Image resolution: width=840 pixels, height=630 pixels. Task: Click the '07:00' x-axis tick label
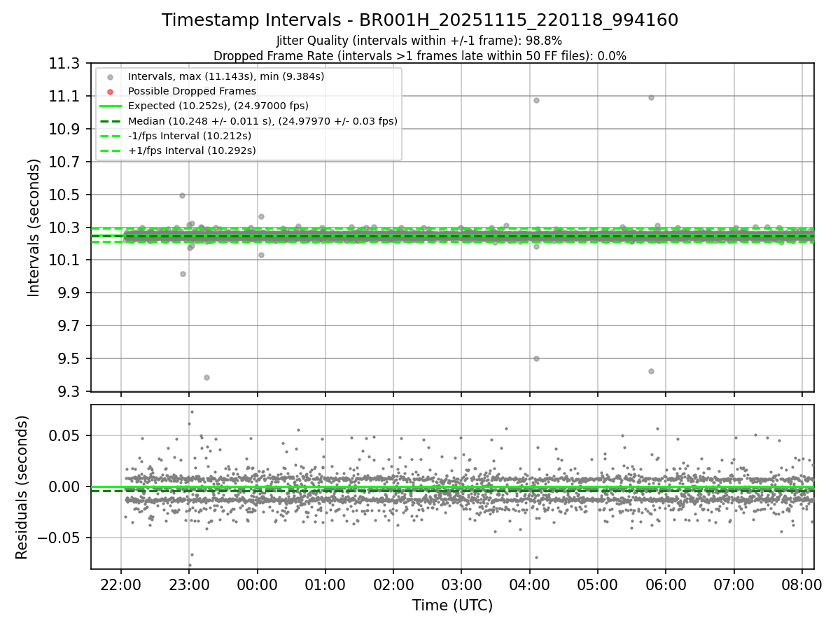[734, 584]
